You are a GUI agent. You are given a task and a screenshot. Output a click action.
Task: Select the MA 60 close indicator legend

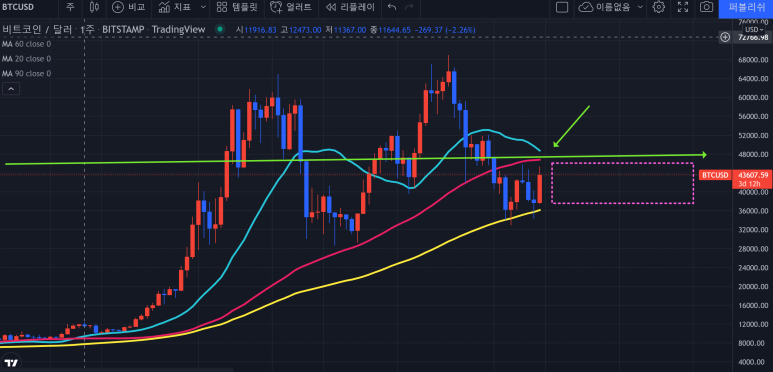27,44
